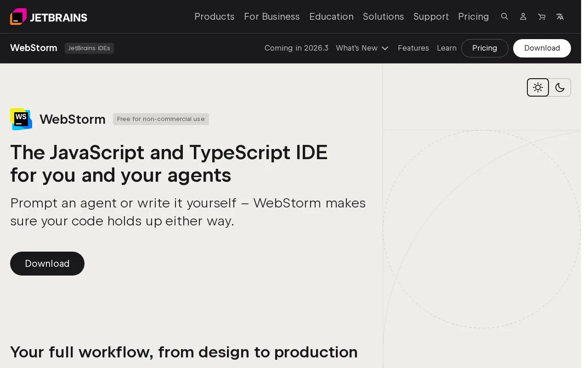
Task: Click the black Download button under headline
Action: (47, 264)
